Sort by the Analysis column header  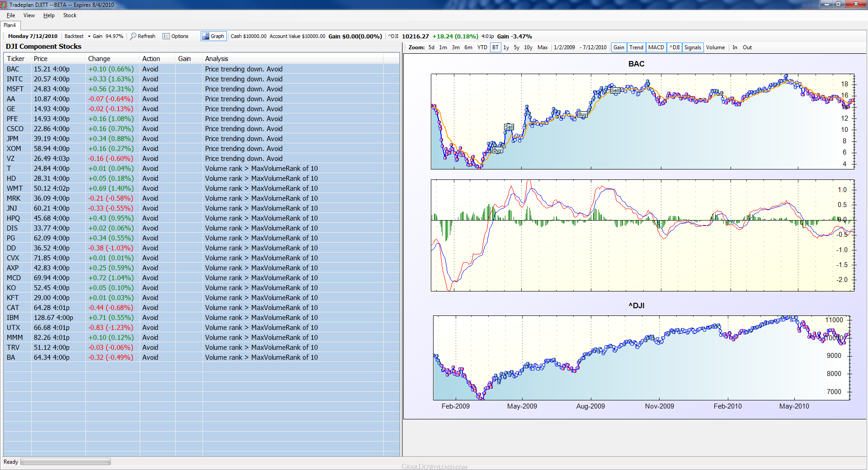(293, 59)
